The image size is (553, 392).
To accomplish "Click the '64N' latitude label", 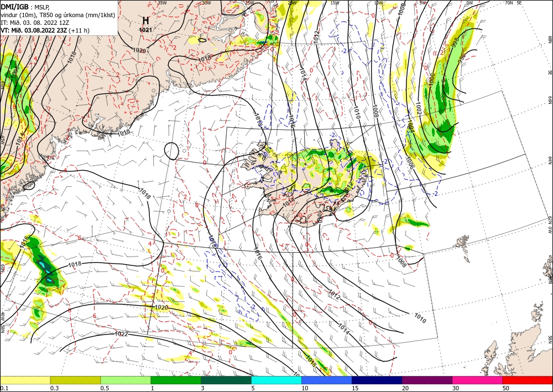I will point(550,160).
